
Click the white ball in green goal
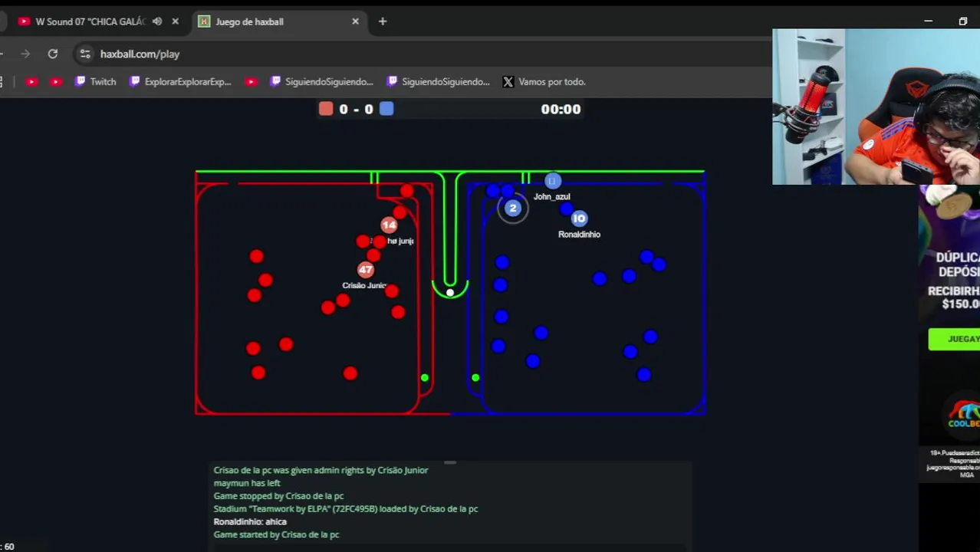[x=450, y=292]
